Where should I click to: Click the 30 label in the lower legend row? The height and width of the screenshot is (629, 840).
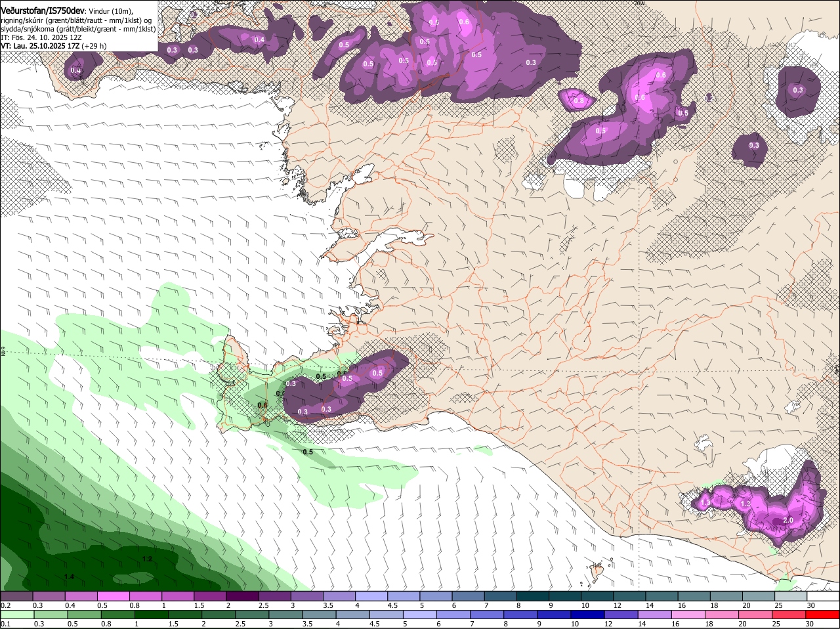(x=811, y=624)
